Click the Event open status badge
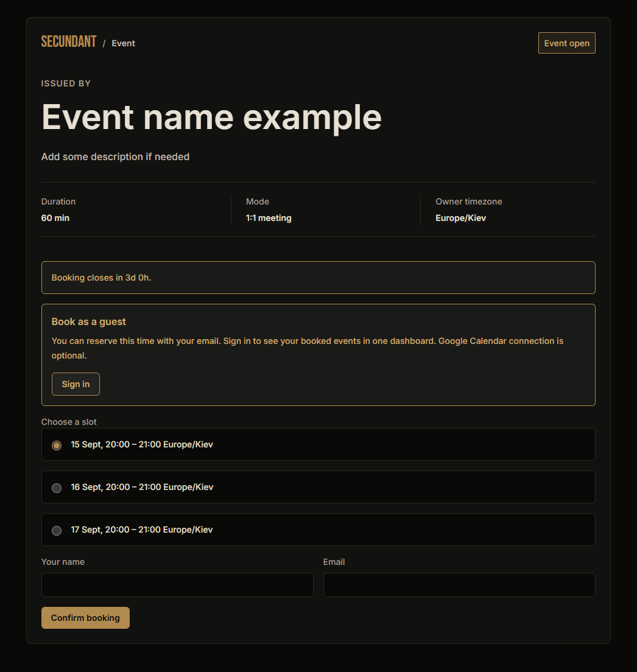Image resolution: width=637 pixels, height=672 pixels. pyautogui.click(x=567, y=43)
